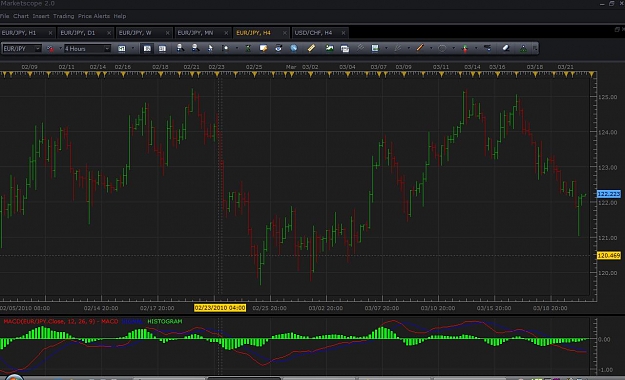Select the orange line drawing tool

[420, 48]
